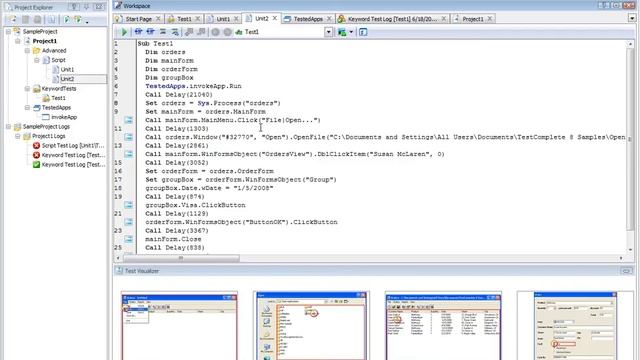Viewport: 640px width, 360px height.
Task: Collapse the Script node
Action: click(37, 60)
